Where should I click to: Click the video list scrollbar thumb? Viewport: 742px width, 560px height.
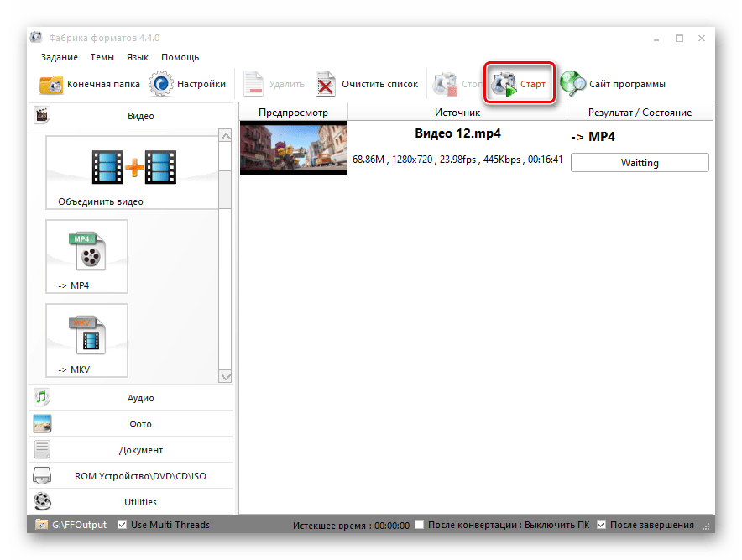(226, 190)
